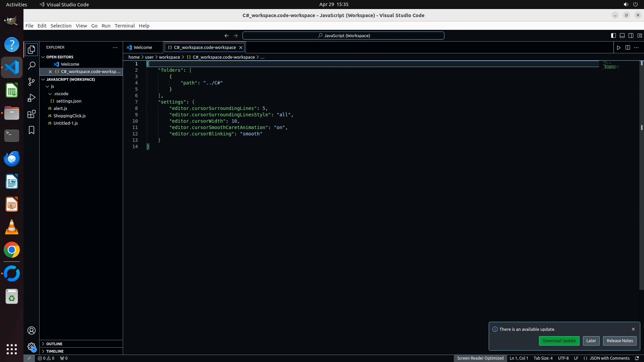Screen dimensions: 644x362
Task: Expand the Timeline section
Action: (55, 351)
